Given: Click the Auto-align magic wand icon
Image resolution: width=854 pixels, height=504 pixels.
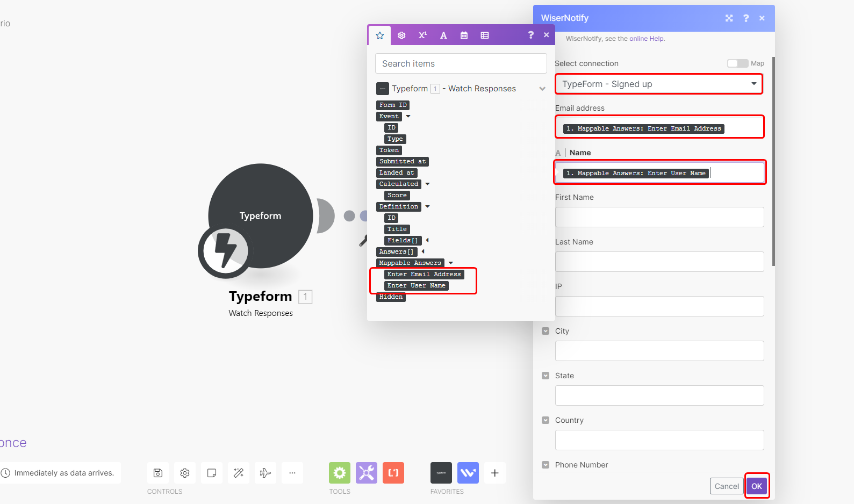Looking at the screenshot, I should coord(239,473).
